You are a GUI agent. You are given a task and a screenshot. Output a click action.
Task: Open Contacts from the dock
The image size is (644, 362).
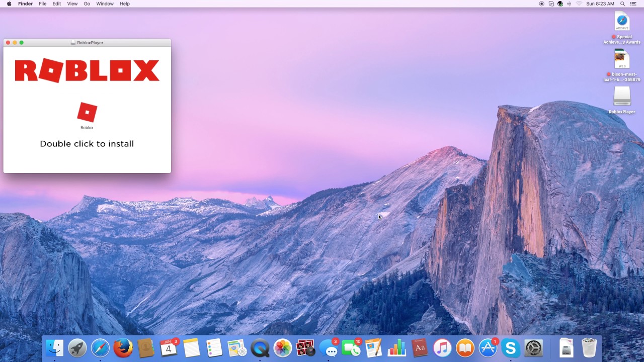146,348
